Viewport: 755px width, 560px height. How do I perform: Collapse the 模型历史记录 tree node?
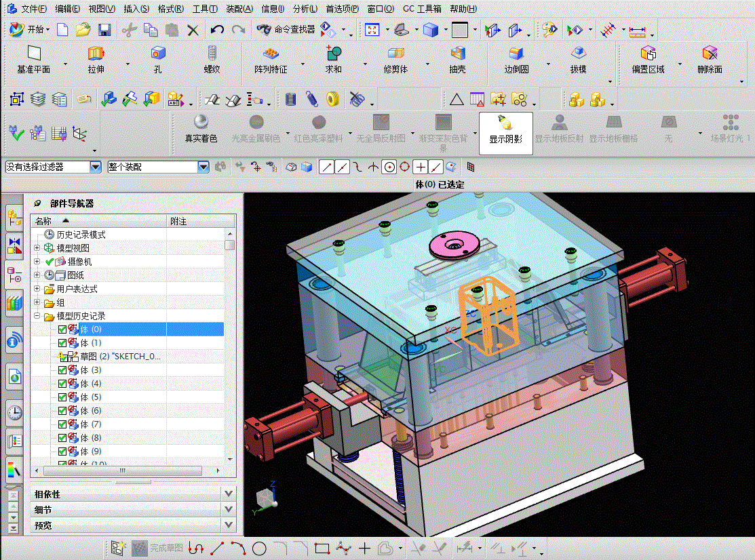pyautogui.click(x=37, y=316)
